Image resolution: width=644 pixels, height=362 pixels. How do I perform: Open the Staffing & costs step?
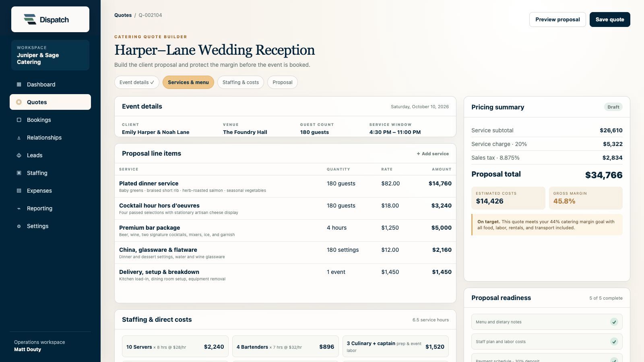pos(241,82)
